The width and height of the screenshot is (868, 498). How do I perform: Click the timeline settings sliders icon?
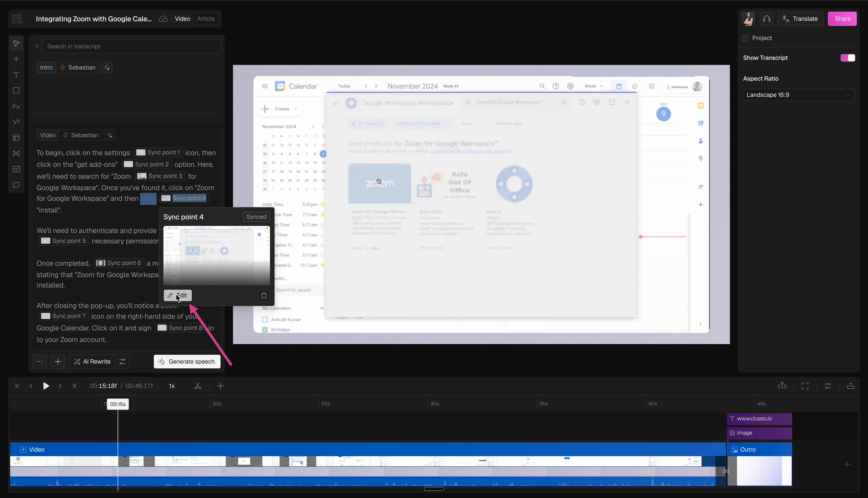828,386
